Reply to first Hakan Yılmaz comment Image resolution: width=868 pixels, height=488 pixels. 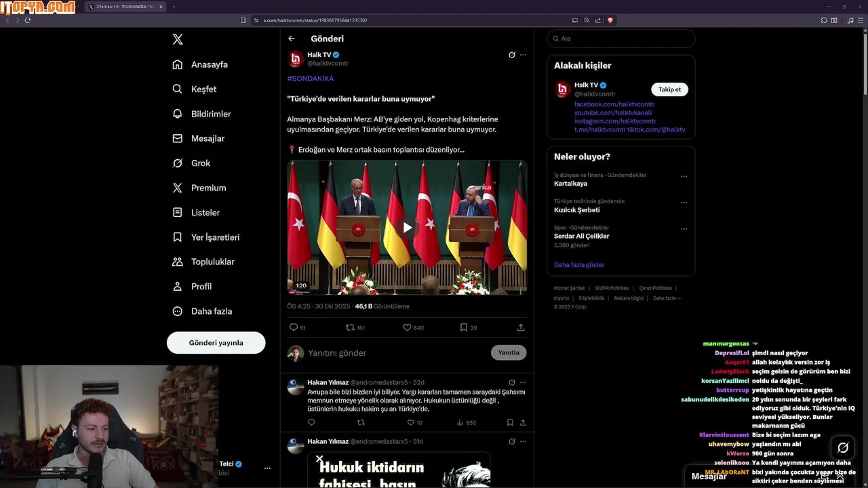coord(311,422)
